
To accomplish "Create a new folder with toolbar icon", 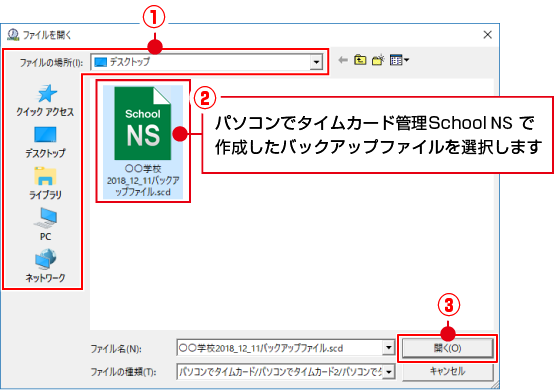I will (378, 60).
